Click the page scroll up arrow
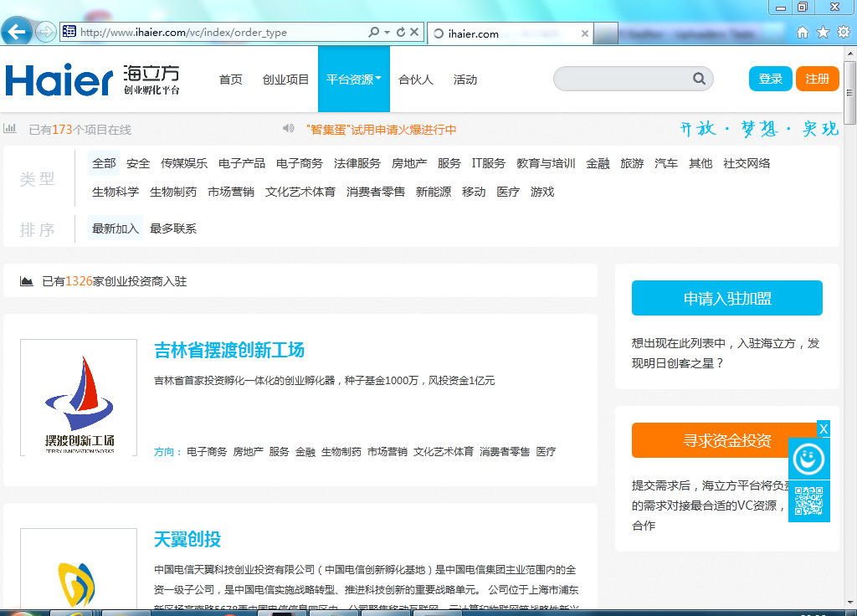Screen dimensions: 857x616 pos(850,54)
